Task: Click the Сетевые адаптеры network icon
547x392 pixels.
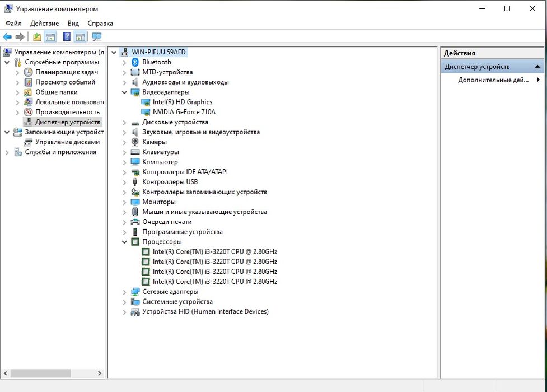Action: pos(135,292)
